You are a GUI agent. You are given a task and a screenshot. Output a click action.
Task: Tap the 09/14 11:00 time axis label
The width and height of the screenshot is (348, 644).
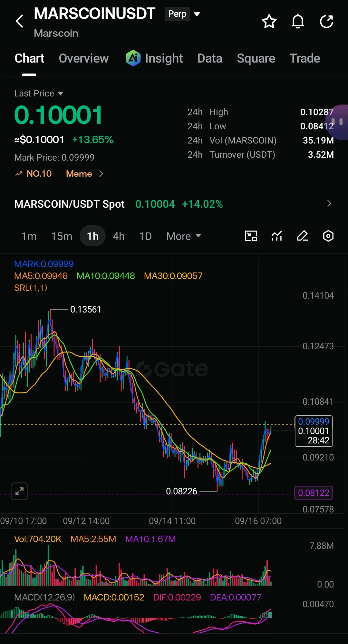tap(172, 521)
